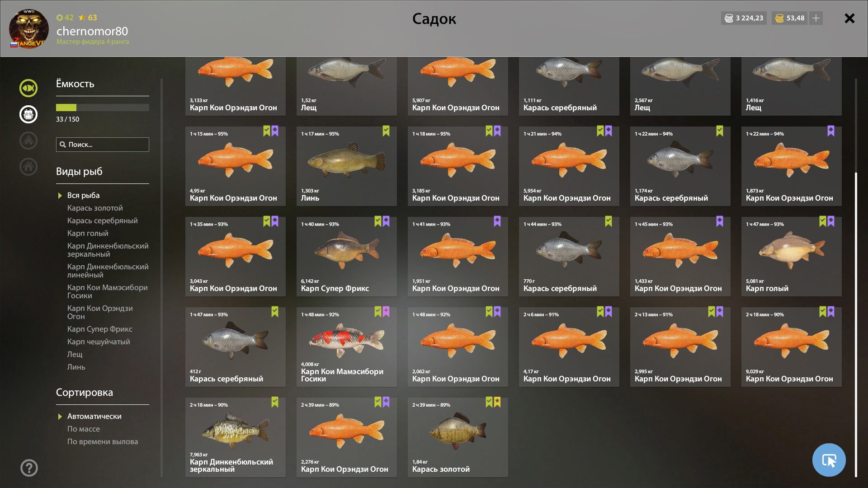The image size is (868, 488).
Task: Click the Ёмкость capacity progress bar
Action: 103,108
